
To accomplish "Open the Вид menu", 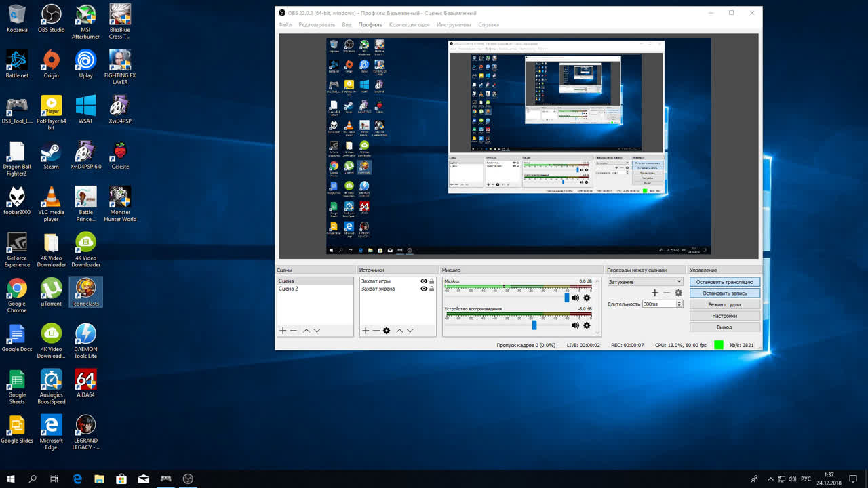I will click(347, 25).
